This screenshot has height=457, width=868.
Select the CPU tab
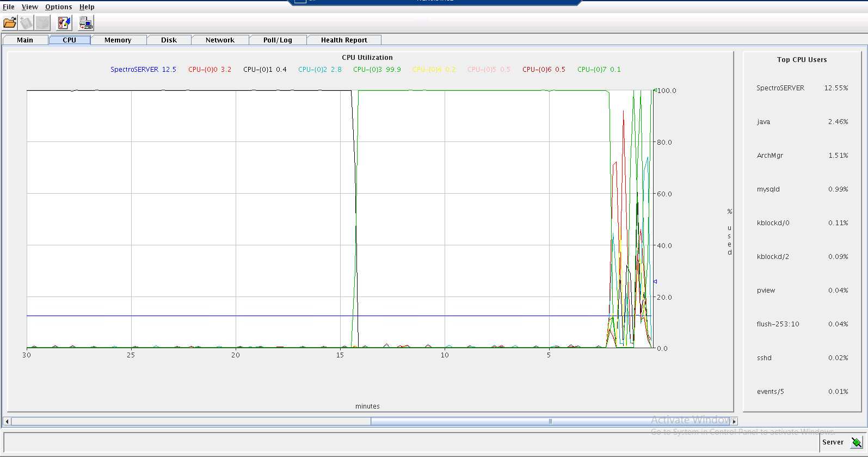coord(70,40)
